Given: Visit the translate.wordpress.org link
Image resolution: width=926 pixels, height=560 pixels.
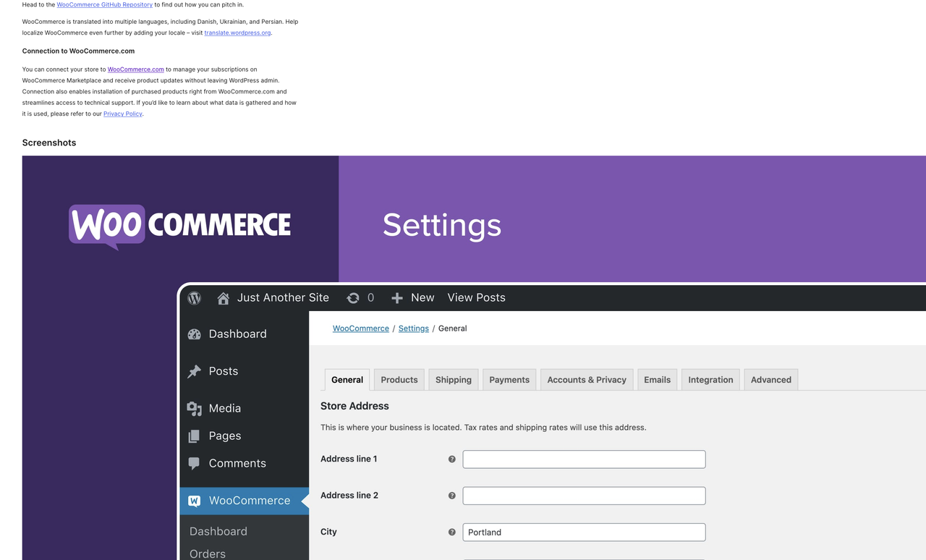Looking at the screenshot, I should [x=237, y=33].
